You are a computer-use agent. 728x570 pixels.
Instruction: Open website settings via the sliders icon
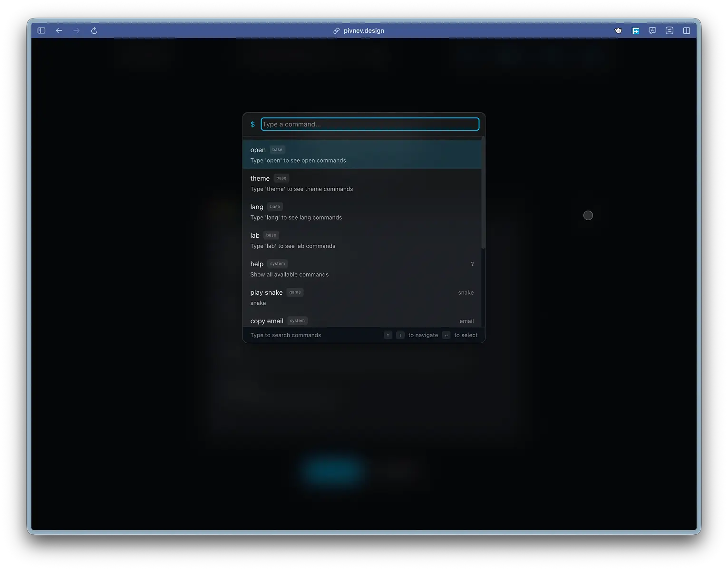click(670, 30)
